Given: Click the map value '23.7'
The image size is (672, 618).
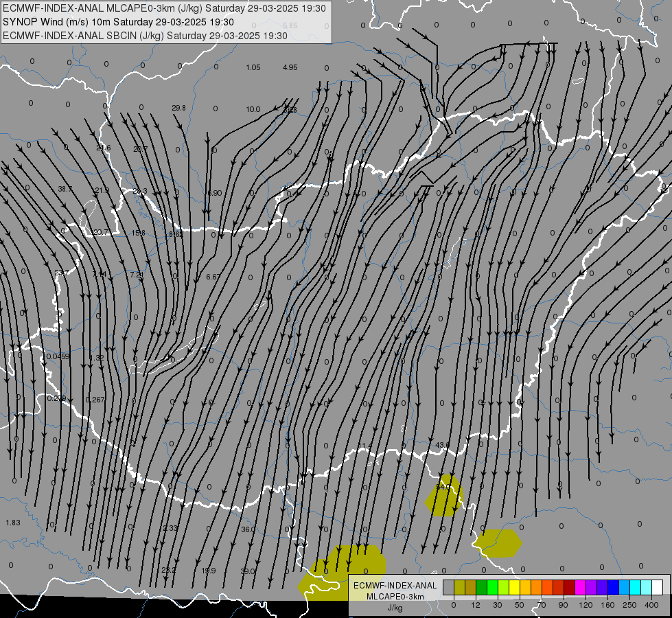Looking at the screenshot, I should pos(62,273).
